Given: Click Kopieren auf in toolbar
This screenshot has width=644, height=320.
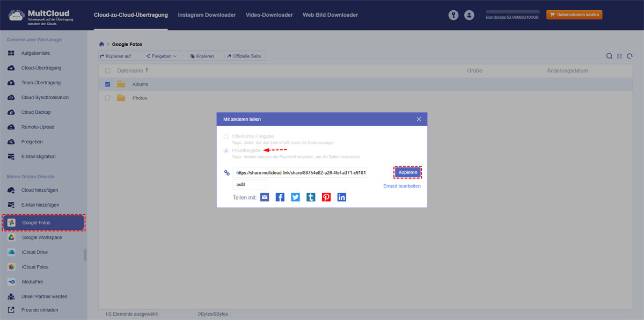Looking at the screenshot, I should point(115,56).
